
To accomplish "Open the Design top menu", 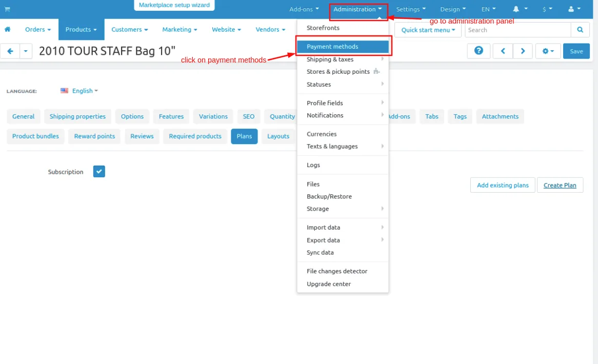I will 453,9.
